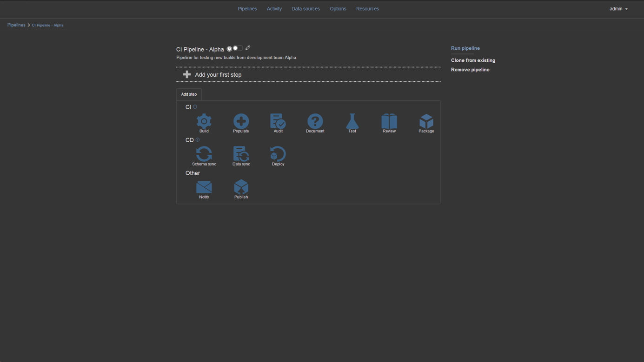This screenshot has width=644, height=362.
Task: Toggle the pipeline schedule switch
Action: 238,48
